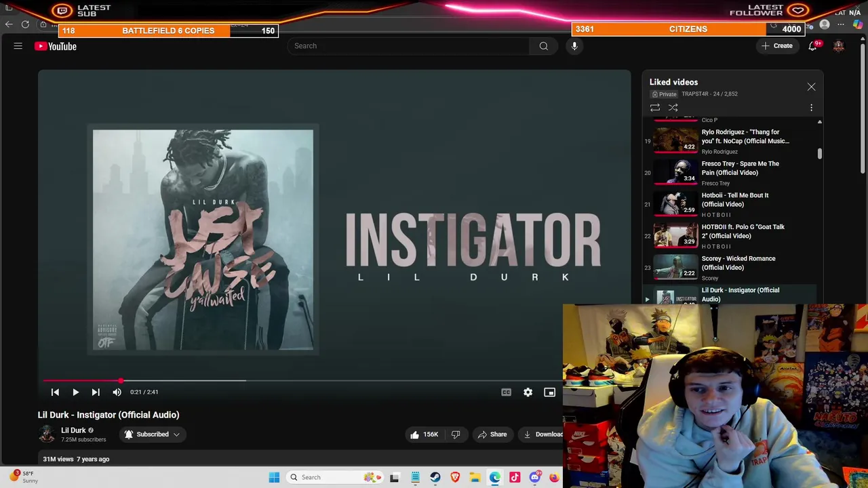Mute the video with speaker icon

(117, 392)
